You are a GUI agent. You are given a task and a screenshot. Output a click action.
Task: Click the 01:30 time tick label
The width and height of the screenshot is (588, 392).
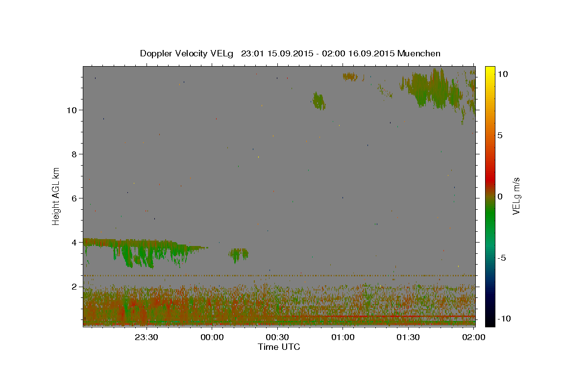(408, 337)
